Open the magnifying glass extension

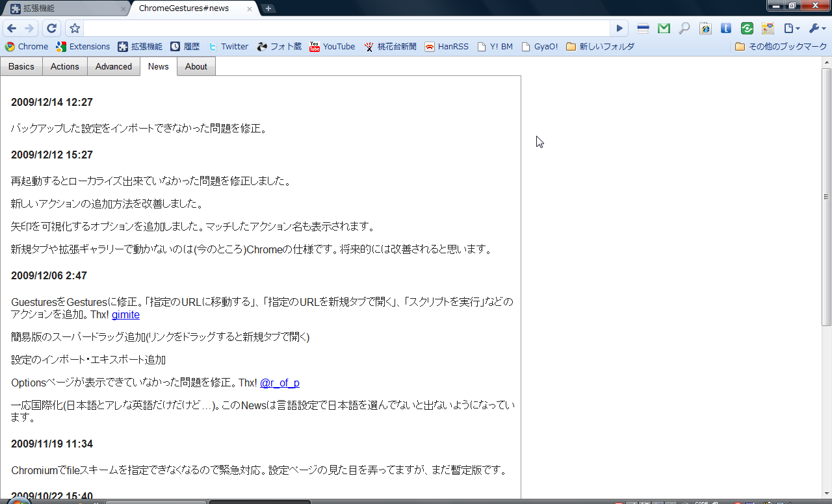click(684, 29)
